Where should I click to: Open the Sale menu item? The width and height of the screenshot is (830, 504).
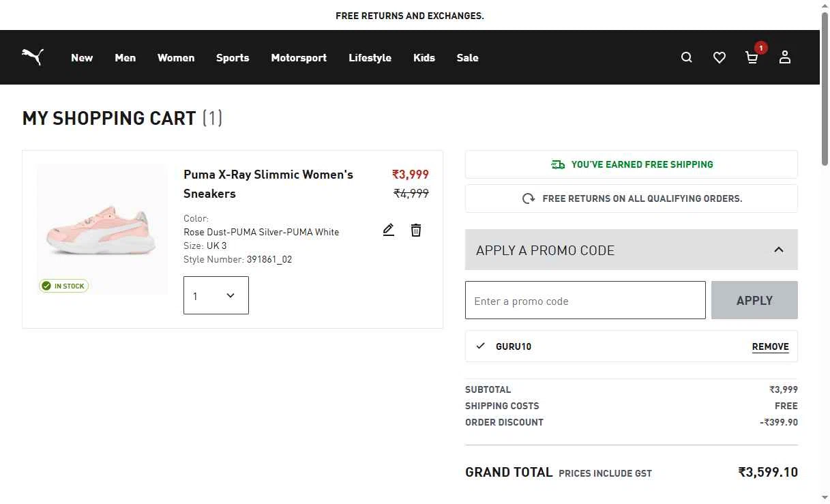tap(467, 58)
